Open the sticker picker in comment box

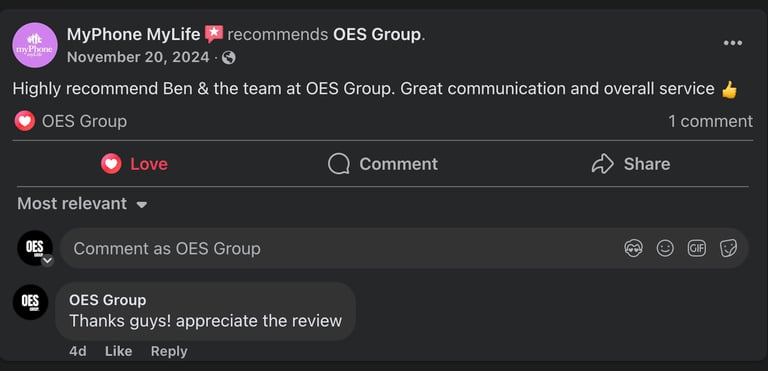pyautogui.click(x=728, y=248)
